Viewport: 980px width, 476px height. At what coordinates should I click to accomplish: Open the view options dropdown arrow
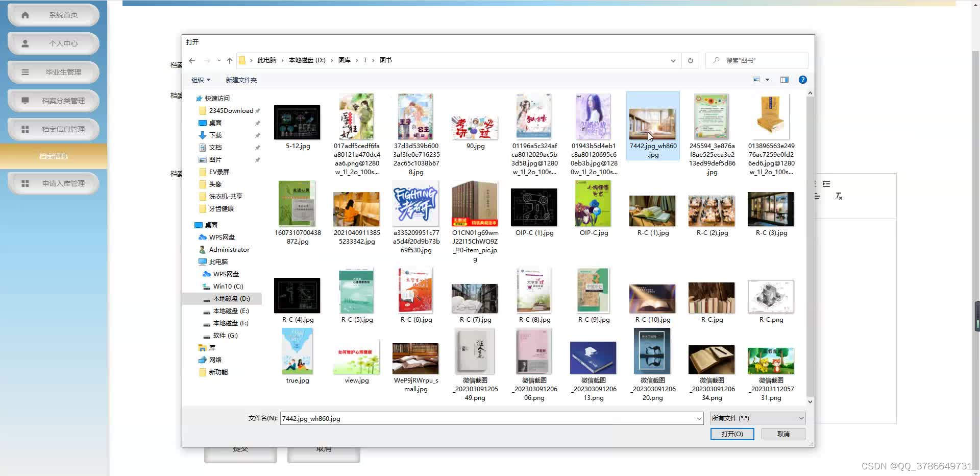point(767,80)
